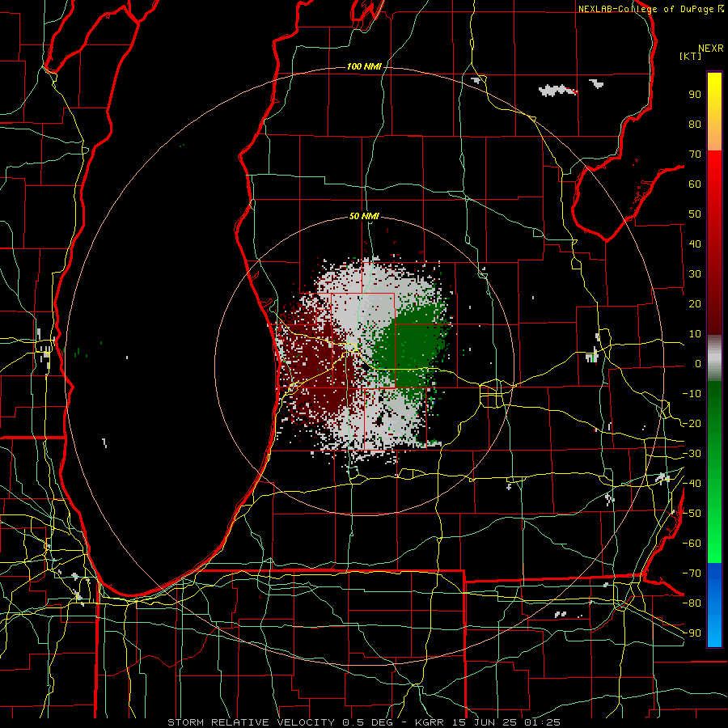Click the "-60" velocity scale label
728x728 pixels.
[692, 544]
